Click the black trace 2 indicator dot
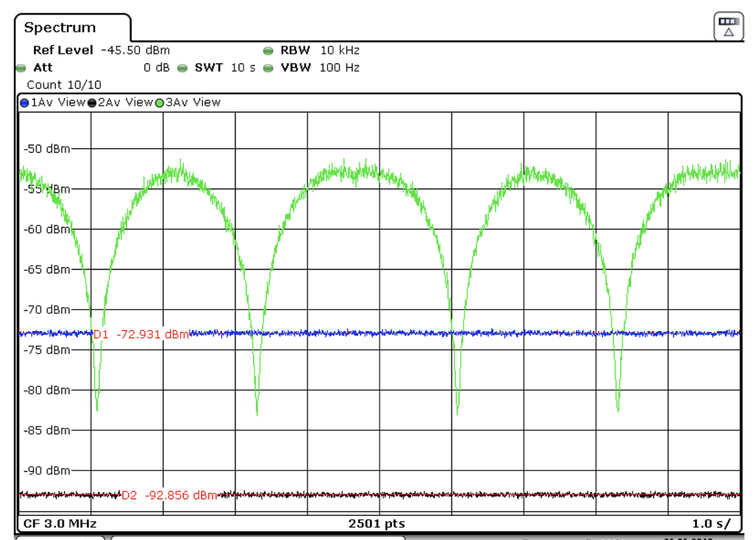This screenshot has height=540, width=756. click(92, 103)
